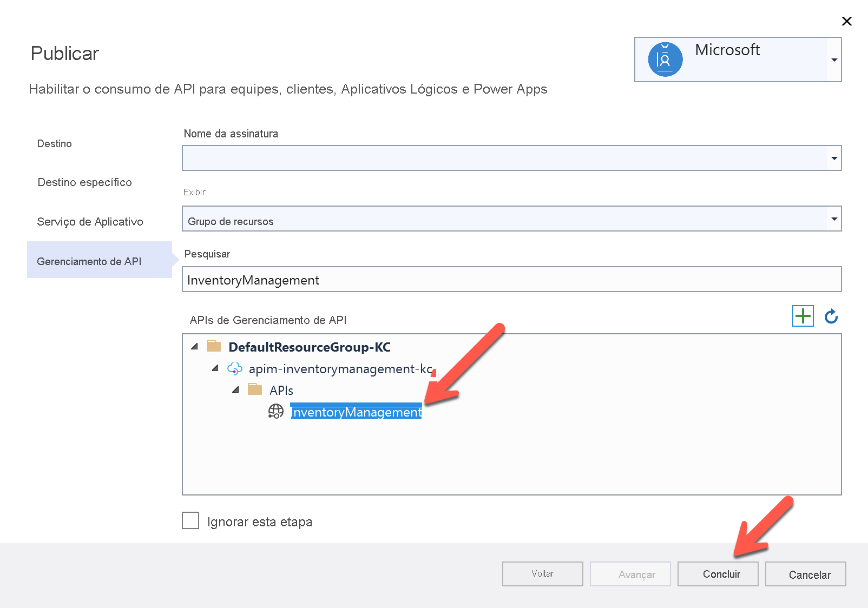Open the Microsoft account selector dropdown arrow

[834, 60]
